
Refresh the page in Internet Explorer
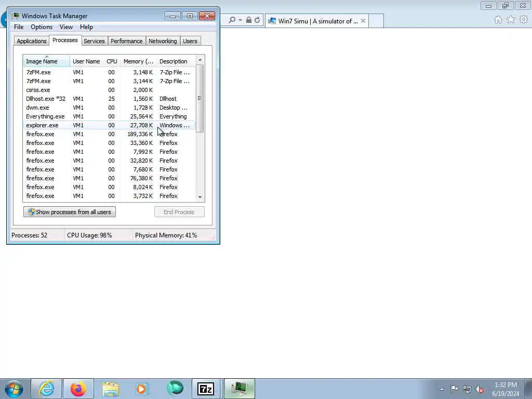coord(257,20)
